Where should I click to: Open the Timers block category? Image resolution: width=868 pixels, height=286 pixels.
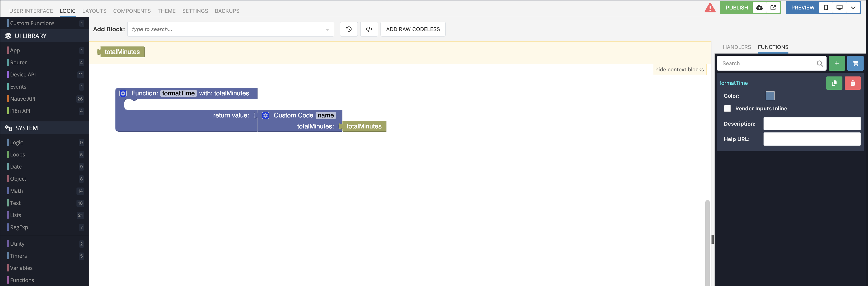click(45, 256)
